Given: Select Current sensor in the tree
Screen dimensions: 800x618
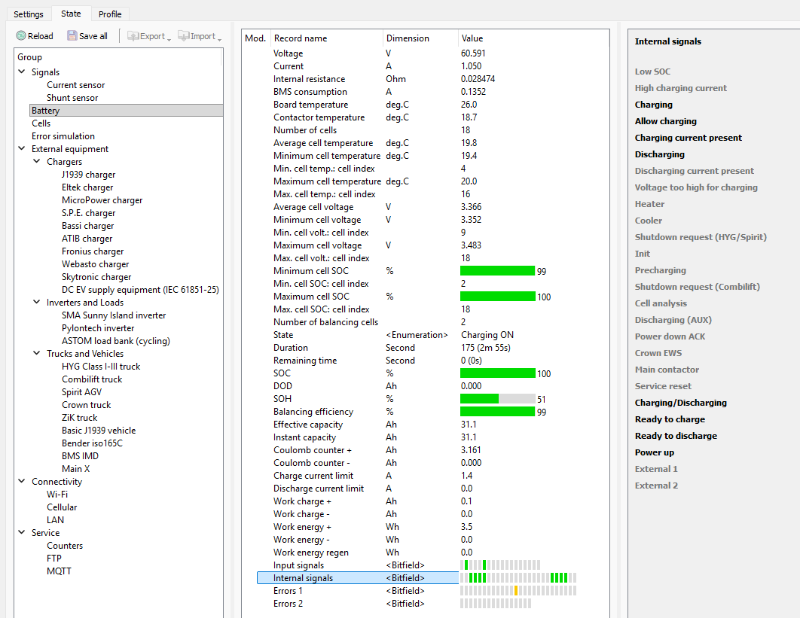Looking at the screenshot, I should coord(76,85).
